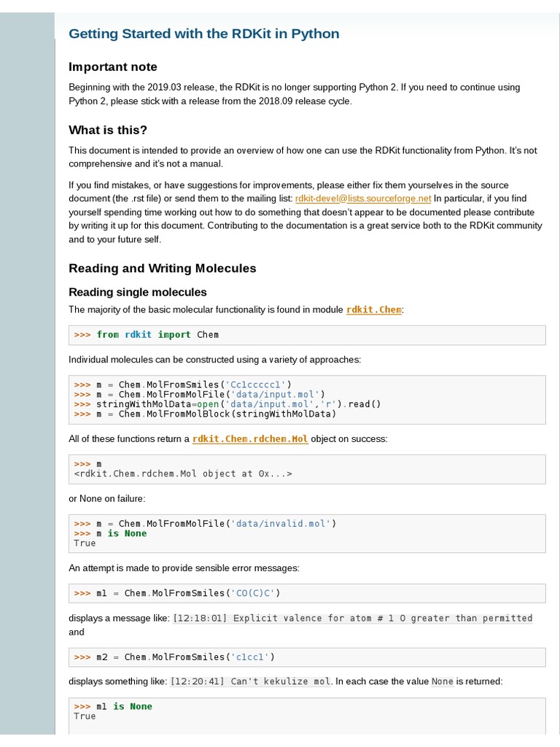Click the rdkit.Chem.rdchem.Mol object output line
The image size is (560, 747).
(182, 473)
